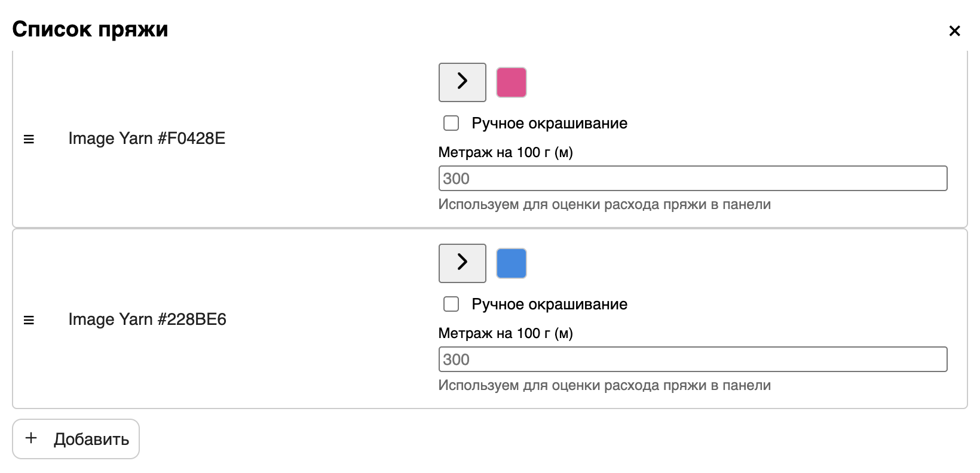Toggle the manual dyeing checkbox on the top yarn

(x=451, y=122)
